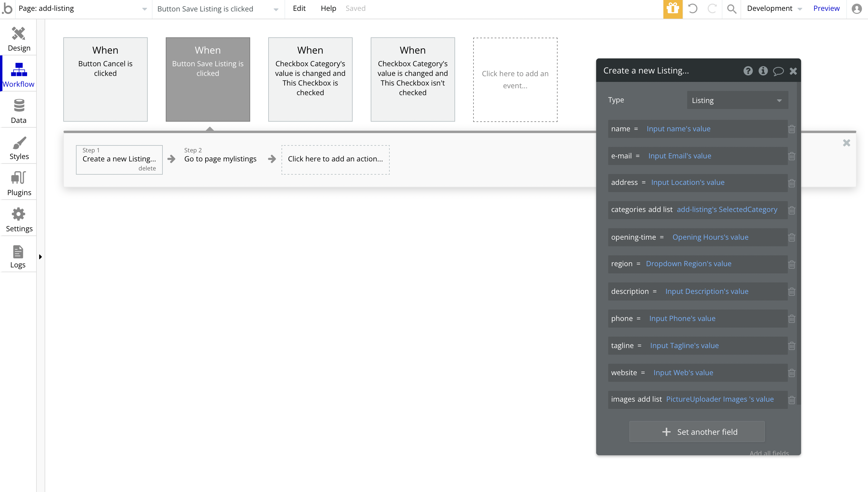Delete the name field with trash icon

pos(791,129)
